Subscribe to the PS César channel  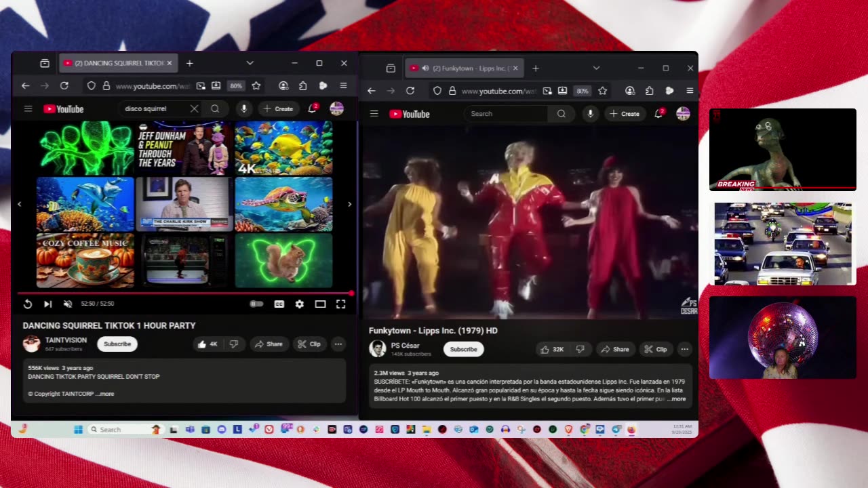click(x=464, y=350)
